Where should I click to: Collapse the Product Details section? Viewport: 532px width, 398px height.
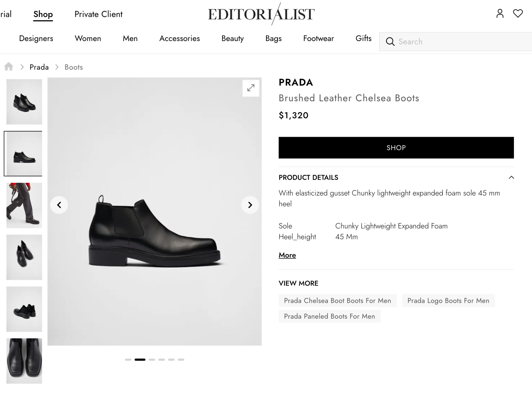(x=511, y=177)
